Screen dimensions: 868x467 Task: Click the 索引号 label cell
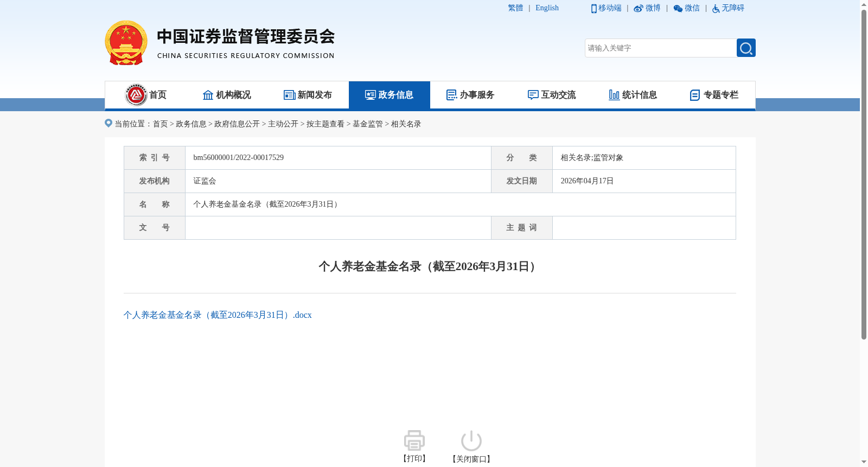click(155, 158)
